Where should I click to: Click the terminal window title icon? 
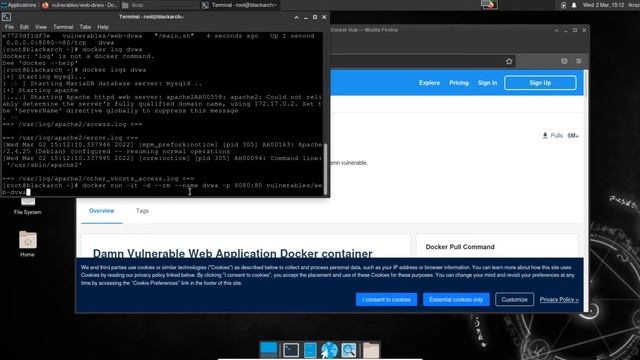pos(6,17)
